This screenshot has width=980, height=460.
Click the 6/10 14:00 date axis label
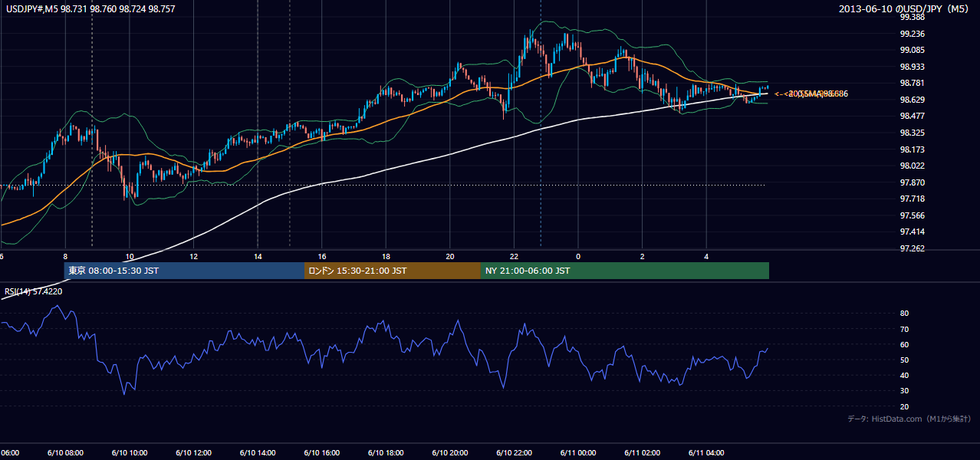coord(258,453)
